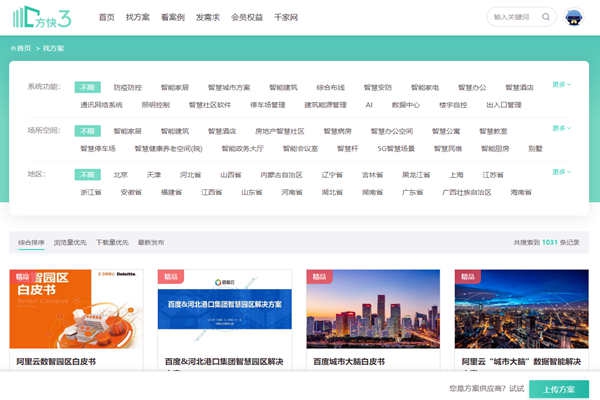Expand 更多 for 系统功能 row
This screenshot has width=600, height=400.
tap(561, 85)
